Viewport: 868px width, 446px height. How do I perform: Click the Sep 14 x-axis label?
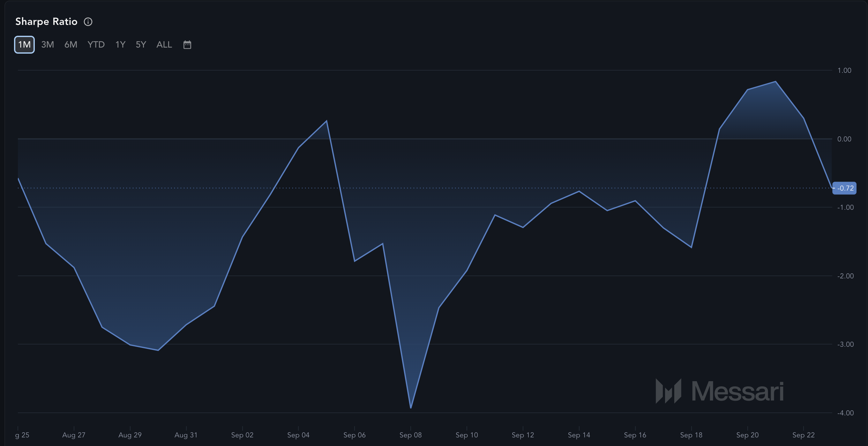click(x=579, y=435)
